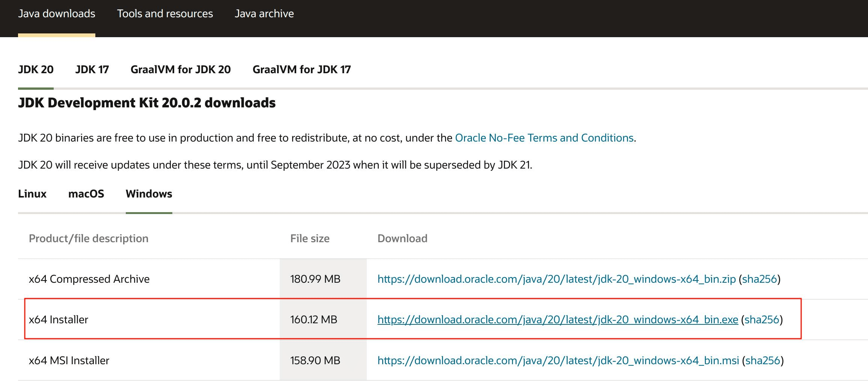Switch to the JDK 17 tab
The width and height of the screenshot is (868, 392).
tap(92, 69)
